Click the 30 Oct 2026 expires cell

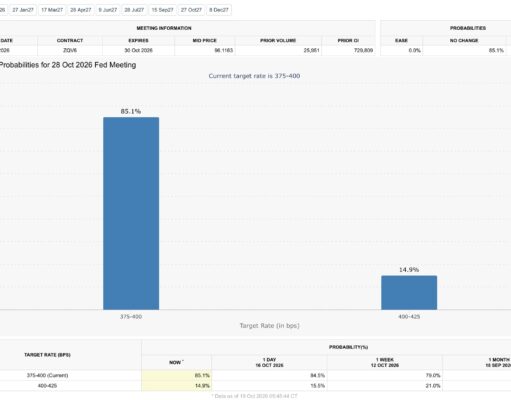pyautogui.click(x=138, y=50)
